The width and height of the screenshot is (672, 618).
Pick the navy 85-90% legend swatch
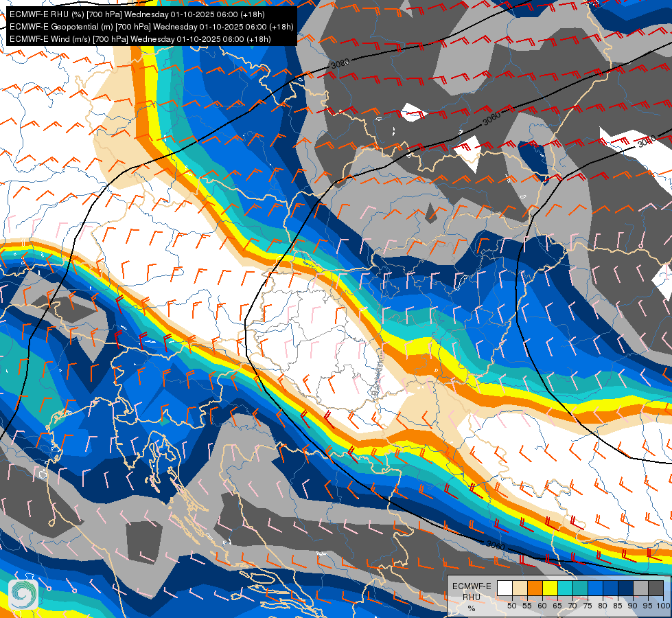pos(626,588)
